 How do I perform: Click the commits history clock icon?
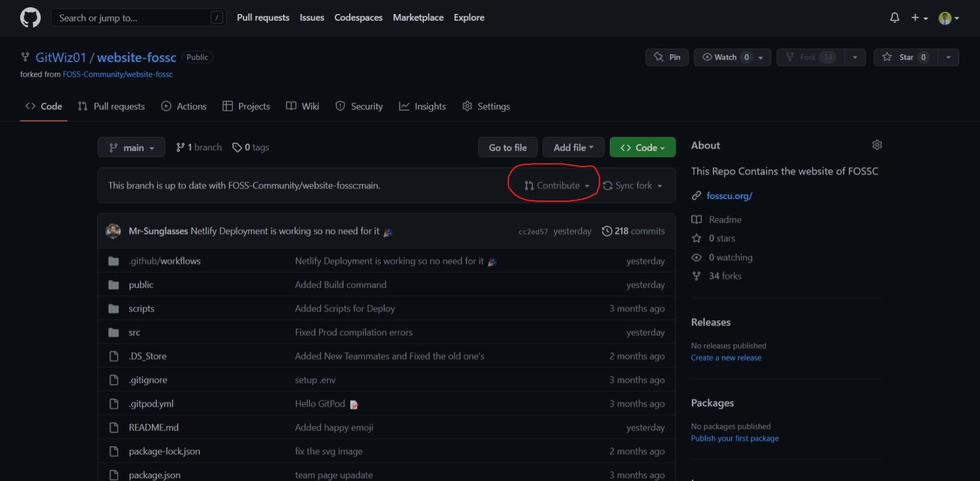coord(607,231)
